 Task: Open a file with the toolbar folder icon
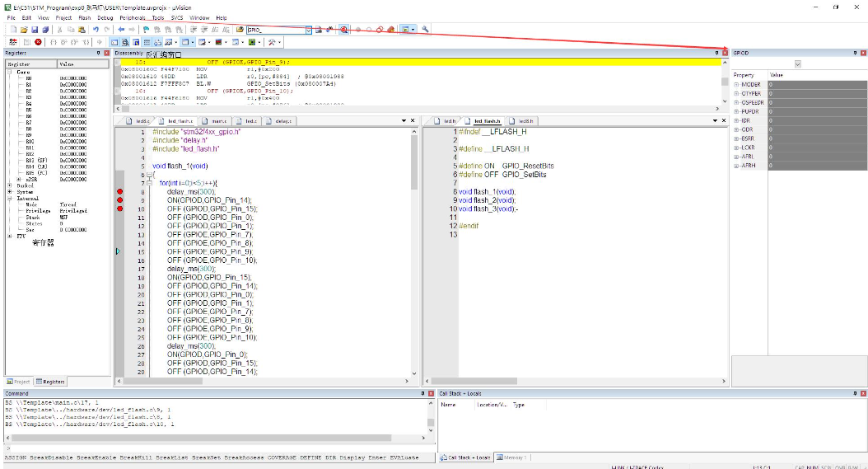24,30
